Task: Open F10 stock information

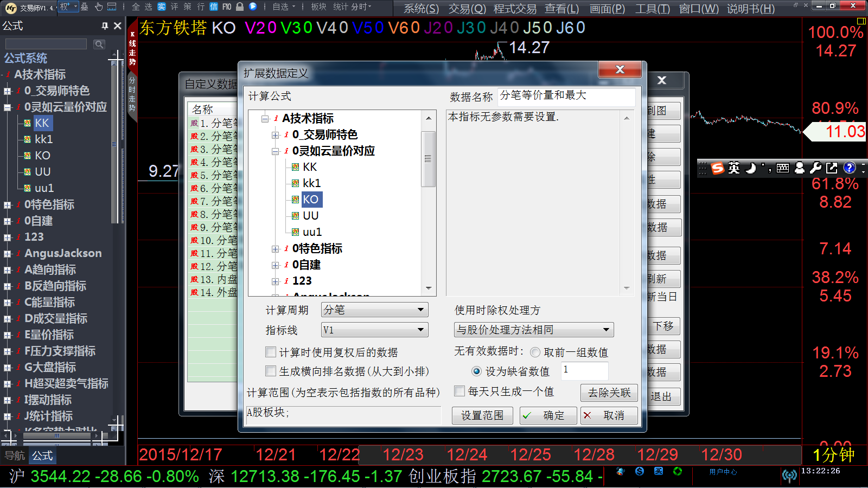Action: (x=226, y=7)
